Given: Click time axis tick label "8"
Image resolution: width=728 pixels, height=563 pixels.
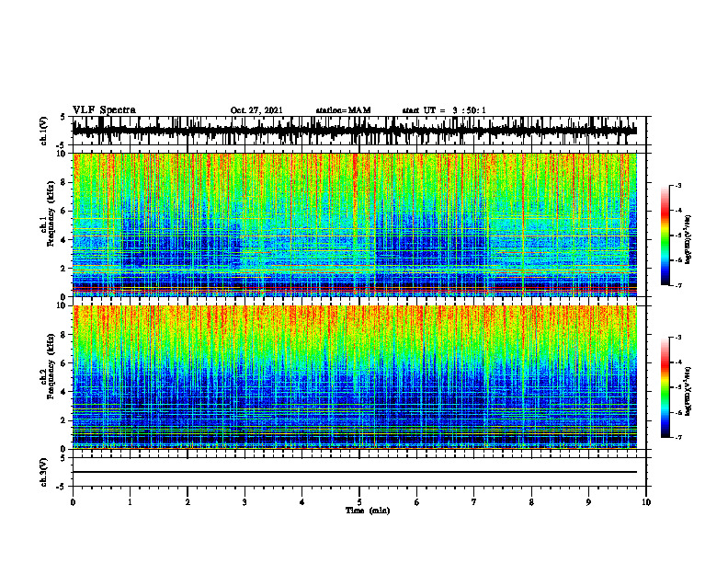Looking at the screenshot, I should tap(531, 502).
